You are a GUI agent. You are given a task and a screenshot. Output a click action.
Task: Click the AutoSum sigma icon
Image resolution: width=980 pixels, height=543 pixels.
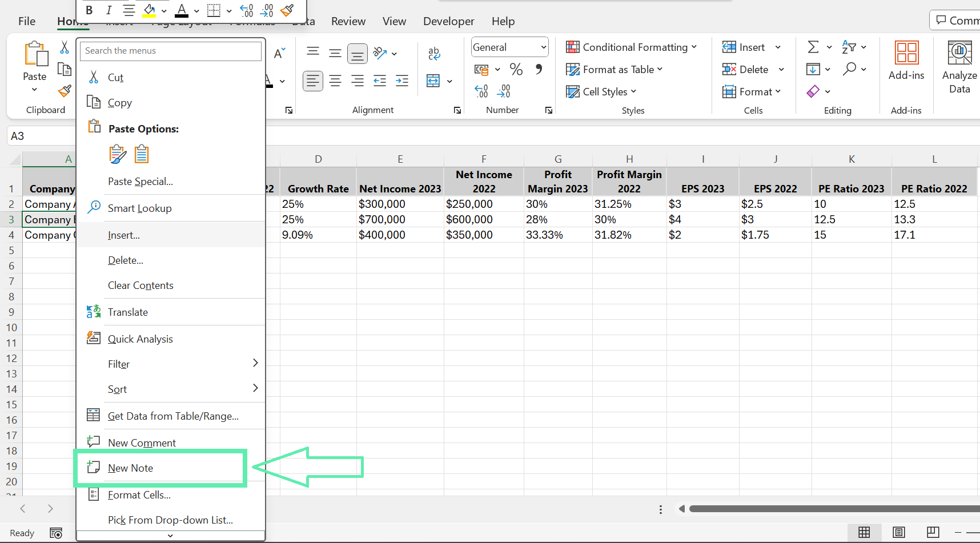click(x=813, y=47)
